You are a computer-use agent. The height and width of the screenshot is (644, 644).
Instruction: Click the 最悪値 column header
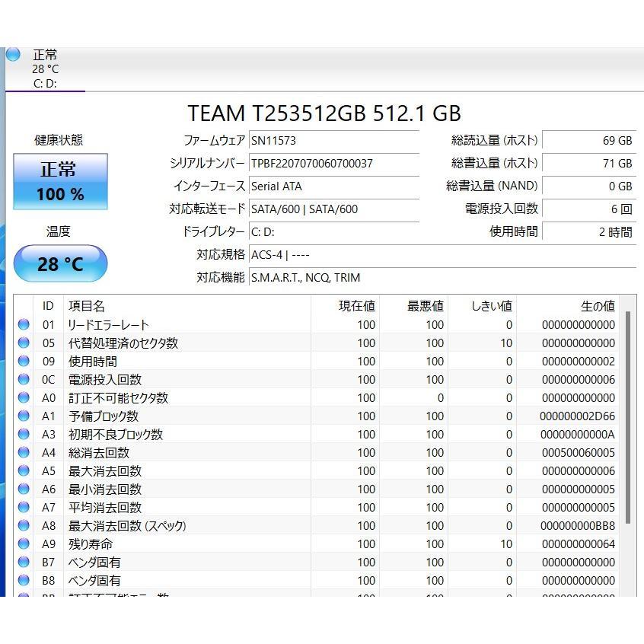pyautogui.click(x=414, y=306)
